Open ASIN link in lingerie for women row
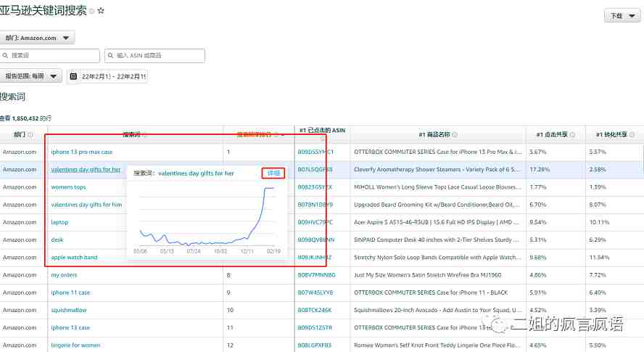This screenshot has width=644, height=352. click(315, 345)
